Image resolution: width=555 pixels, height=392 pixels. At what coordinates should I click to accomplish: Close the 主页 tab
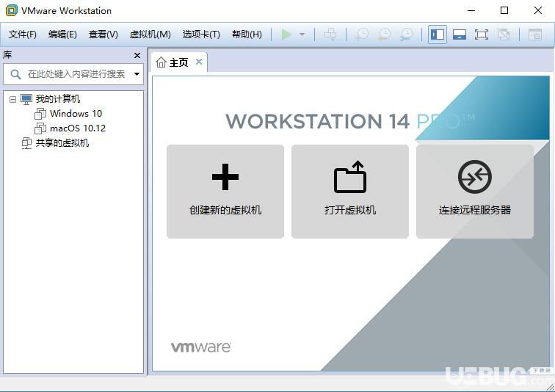[x=199, y=62]
